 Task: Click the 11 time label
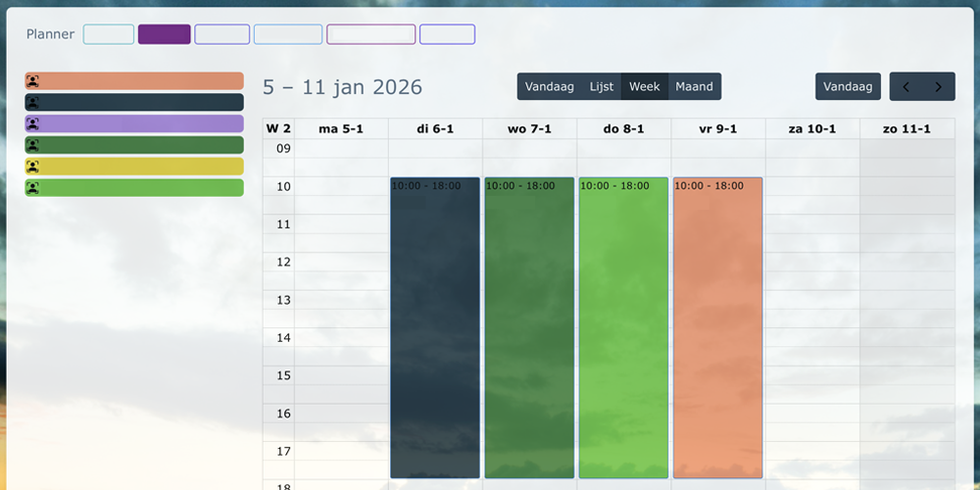(x=284, y=224)
